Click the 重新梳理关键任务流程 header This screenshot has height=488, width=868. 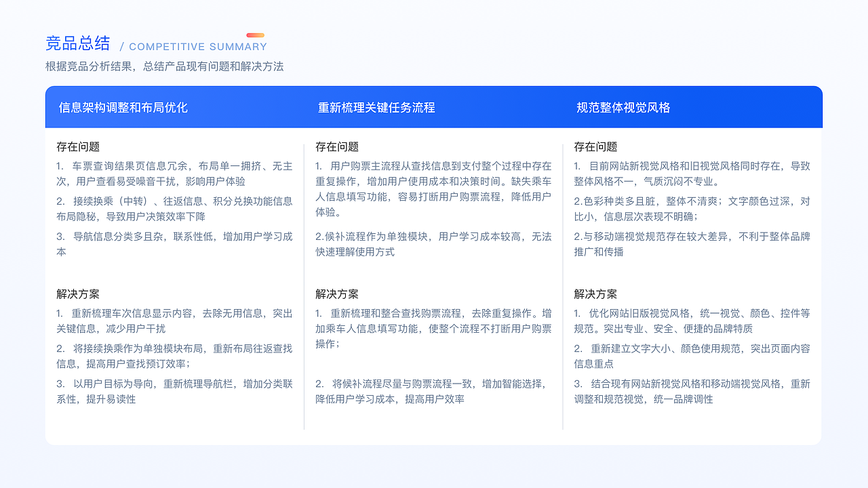[376, 107]
